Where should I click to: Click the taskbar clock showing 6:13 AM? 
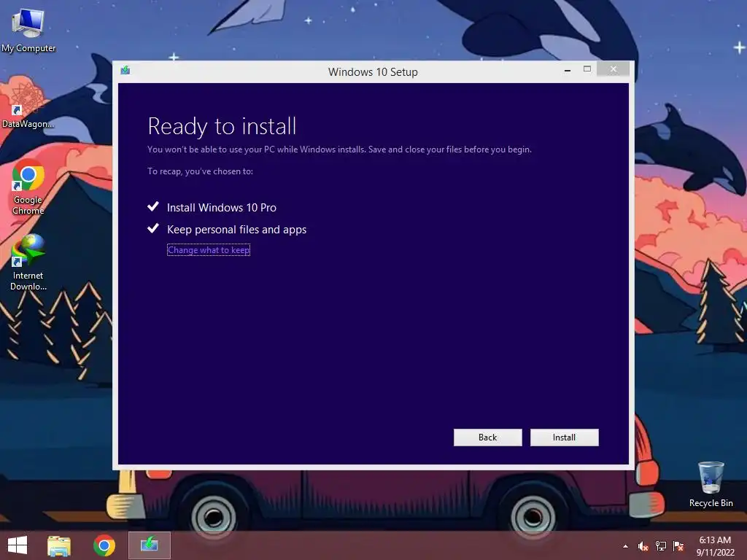click(715, 546)
